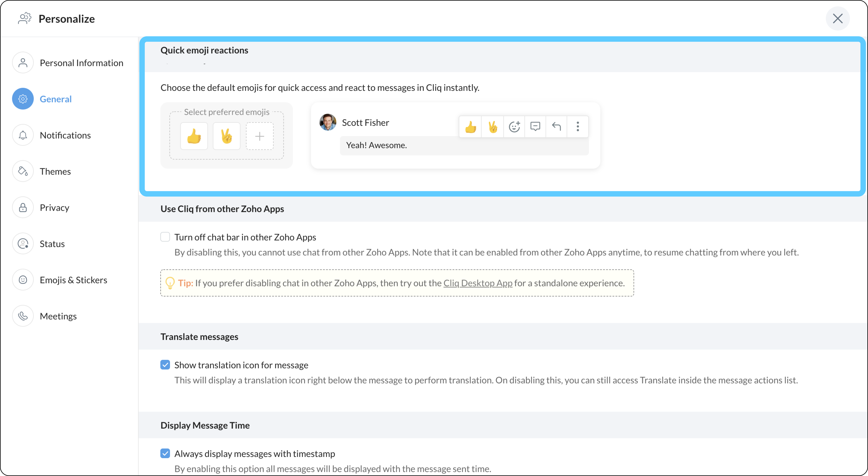Click the reply in thread icon
Viewport: 868px width, 476px height.
pyautogui.click(x=535, y=127)
